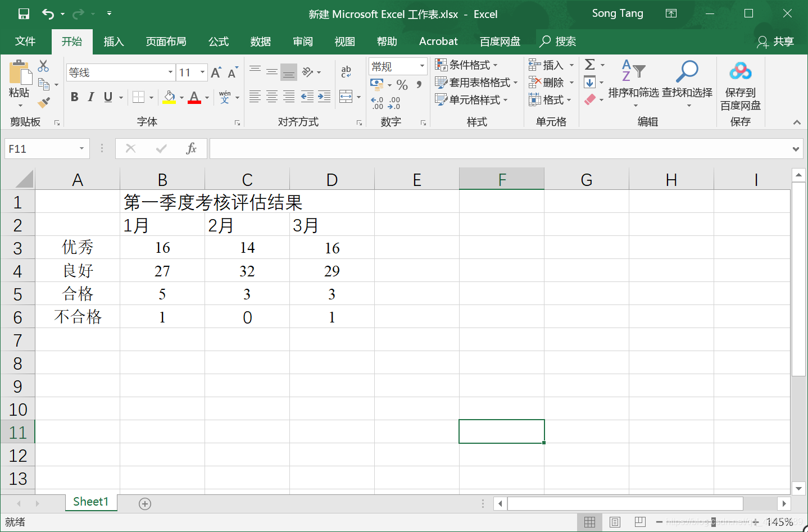The width and height of the screenshot is (808, 532).
Task: Switch to the Page Layout (页面布局) tab
Action: click(166, 42)
